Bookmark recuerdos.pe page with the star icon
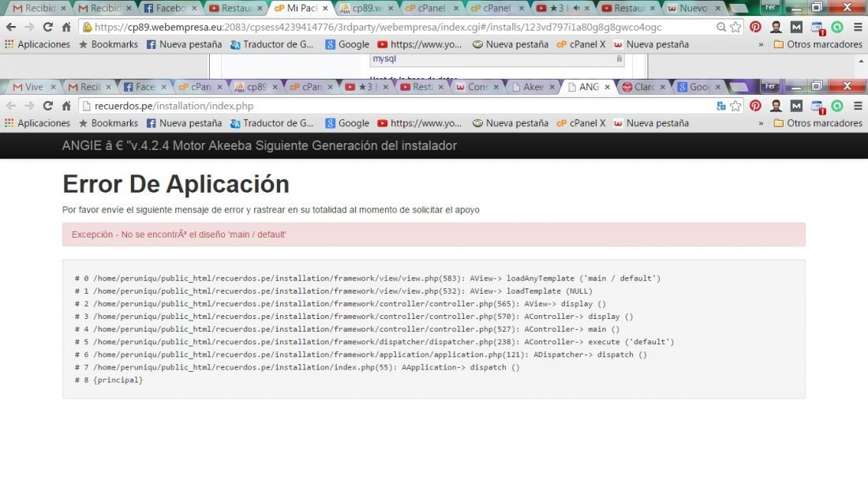868x488 pixels. click(735, 106)
